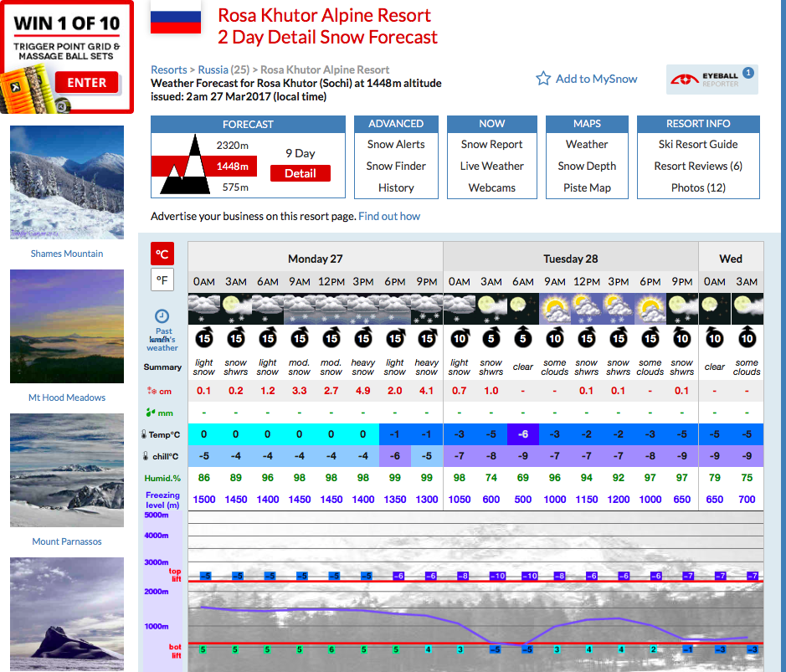Screen dimensions: 786x672
Task: Click Tuesday 6AM temperature cell -6
Action: [523, 434]
